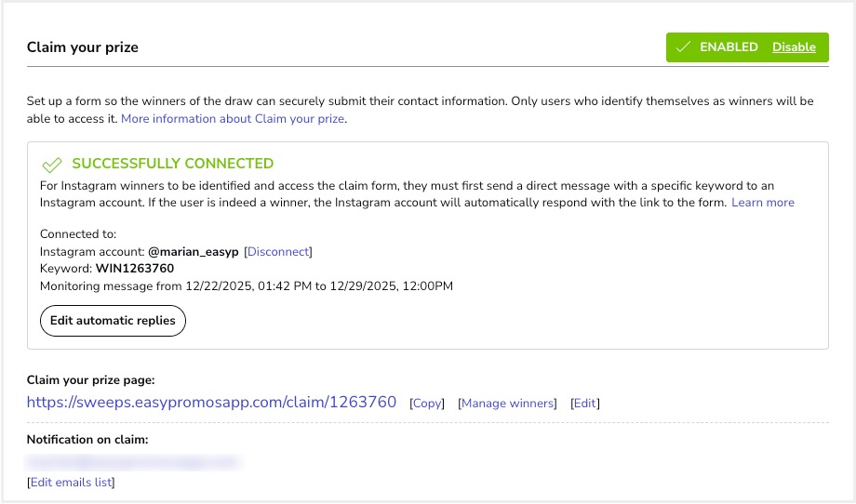The image size is (856, 504).
Task: Click the blurred notification email address
Action: [132, 460]
